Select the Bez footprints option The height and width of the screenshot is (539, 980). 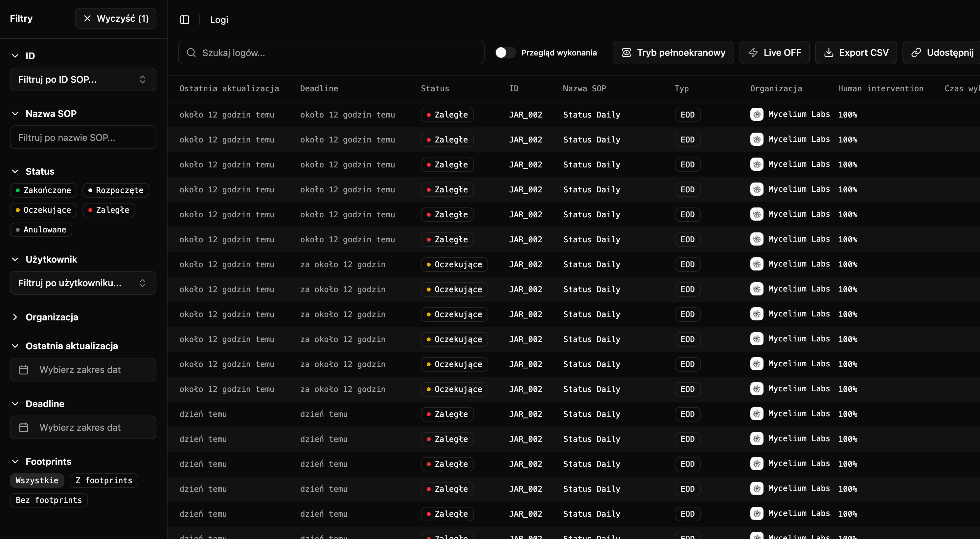(49, 500)
